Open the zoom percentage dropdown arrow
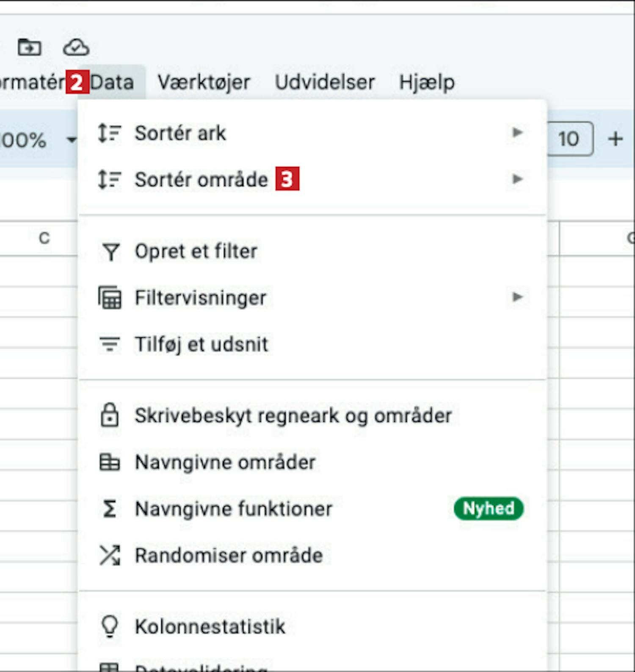The width and height of the screenshot is (635, 672). [x=72, y=139]
